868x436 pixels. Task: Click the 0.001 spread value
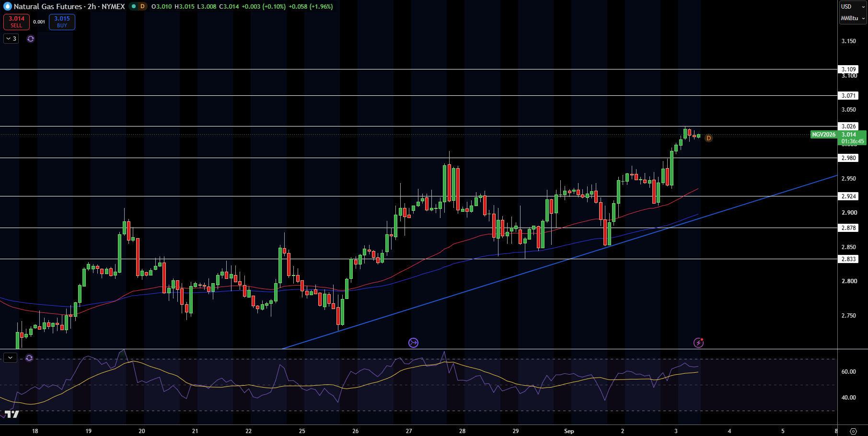[x=39, y=22]
